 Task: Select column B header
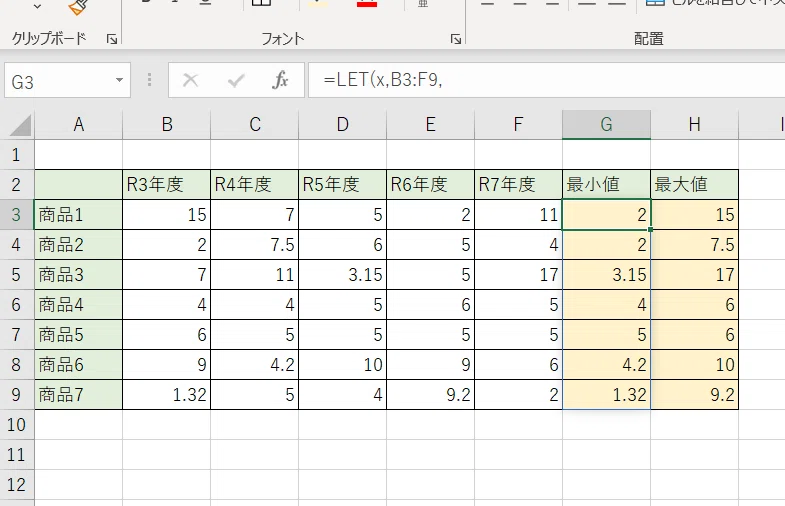pyautogui.click(x=167, y=125)
